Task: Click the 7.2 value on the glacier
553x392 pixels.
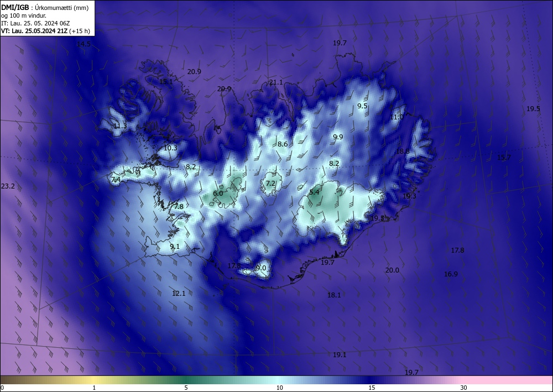Action: pos(270,184)
